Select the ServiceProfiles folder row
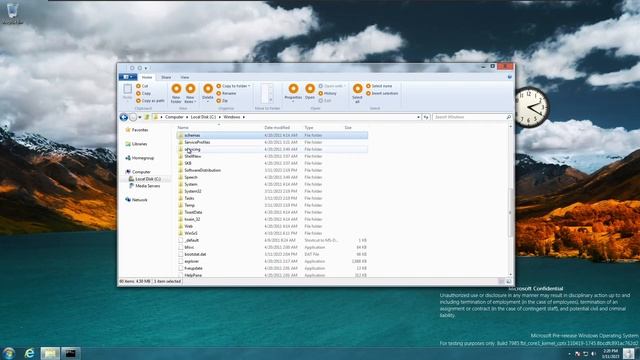The height and width of the screenshot is (360, 640). coord(272,142)
